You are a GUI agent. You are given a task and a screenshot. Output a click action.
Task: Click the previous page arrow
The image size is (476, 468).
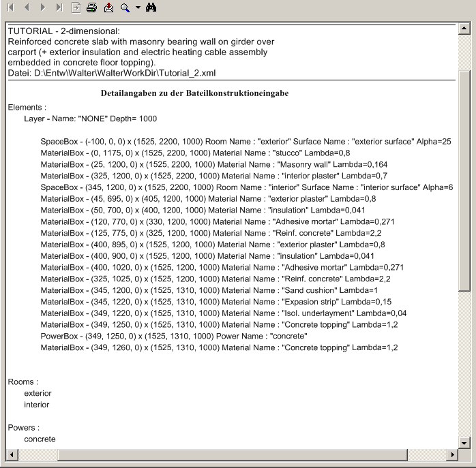pos(27,7)
